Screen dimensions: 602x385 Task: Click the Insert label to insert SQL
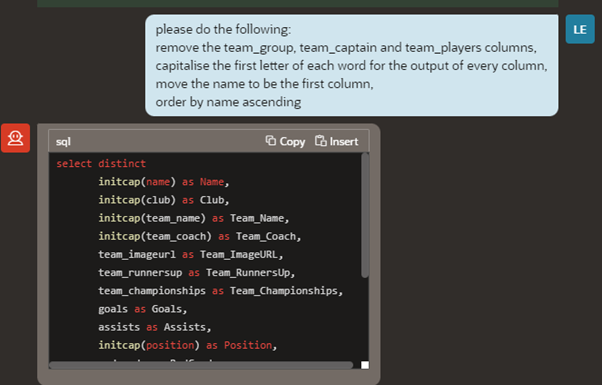[x=344, y=142]
